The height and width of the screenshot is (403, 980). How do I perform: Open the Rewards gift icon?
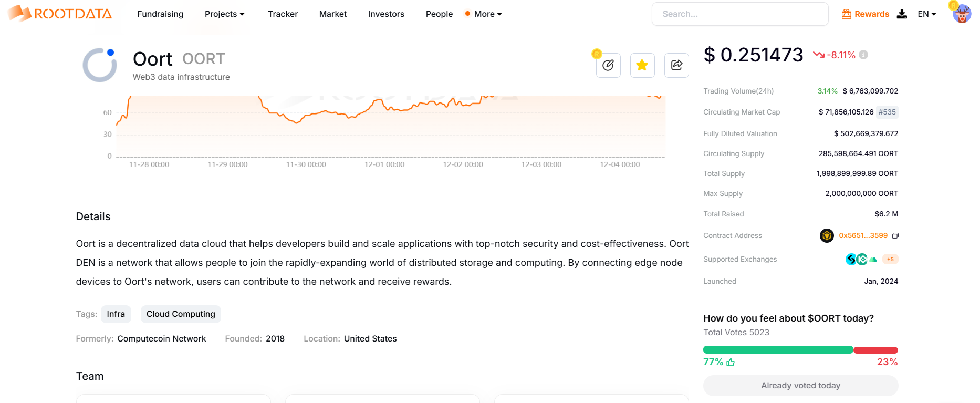click(x=847, y=14)
